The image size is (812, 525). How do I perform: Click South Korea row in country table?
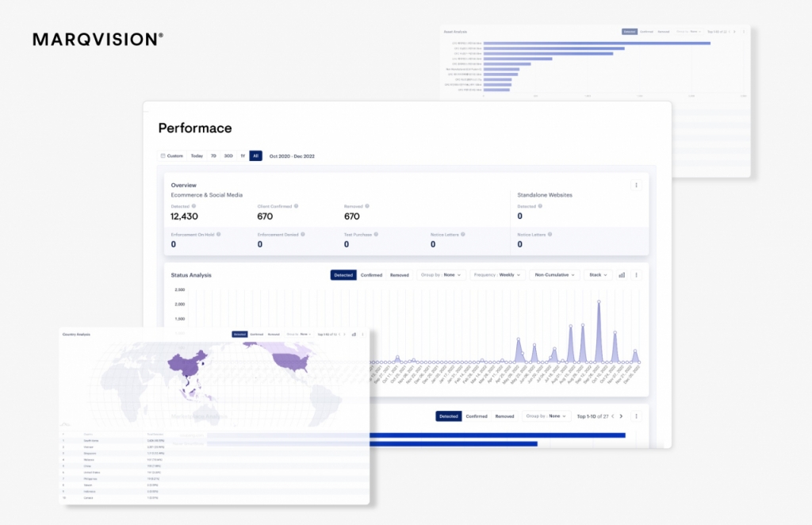215,441
